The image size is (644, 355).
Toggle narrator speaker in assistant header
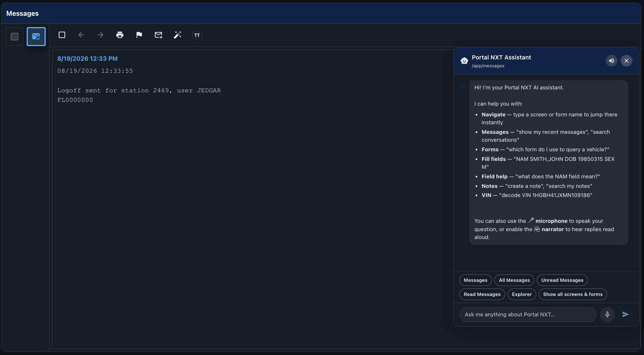612,61
